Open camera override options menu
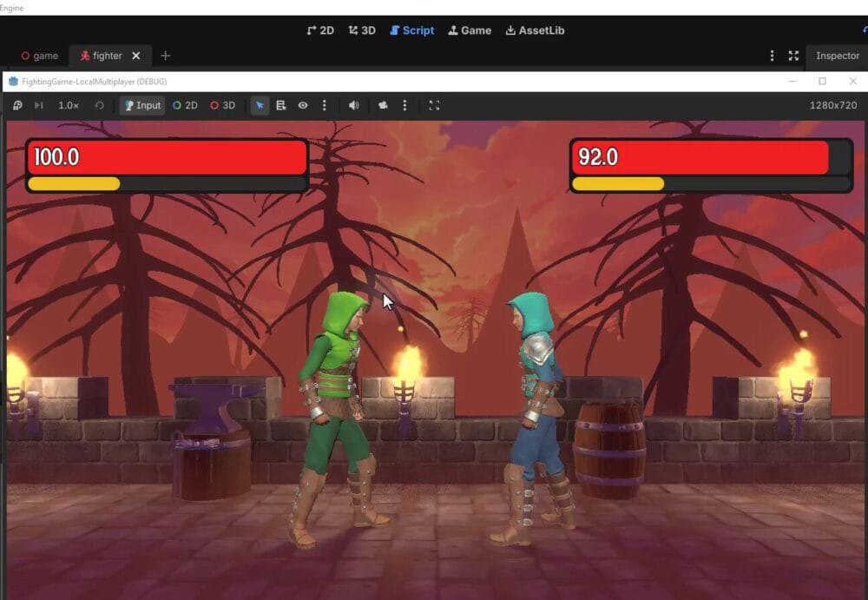868x600 pixels. 404,105
